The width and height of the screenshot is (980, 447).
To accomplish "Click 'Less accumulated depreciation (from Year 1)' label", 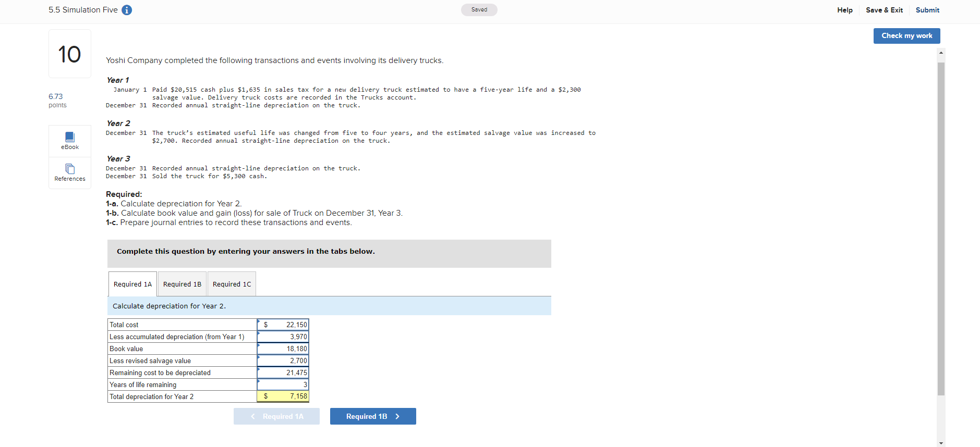I will [177, 337].
